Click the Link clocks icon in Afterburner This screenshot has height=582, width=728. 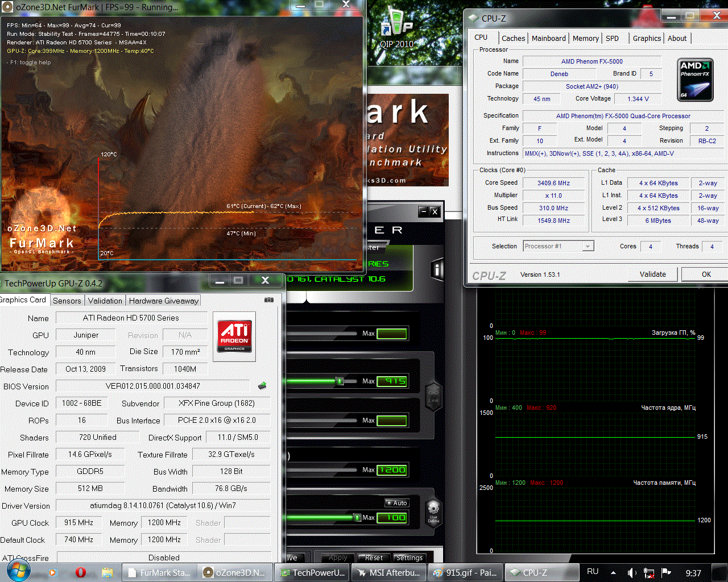[x=433, y=396]
